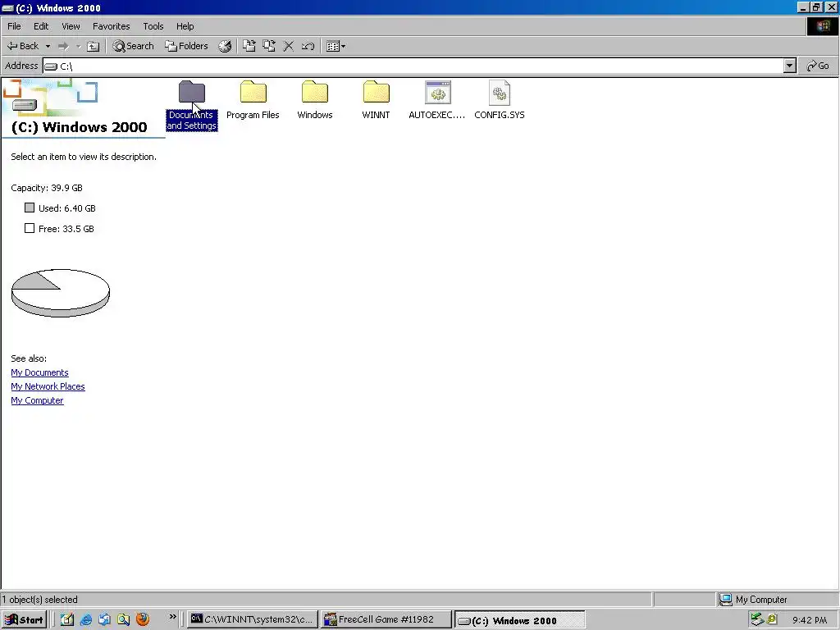This screenshot has height=630, width=840.
Task: Open the Help menu
Action: 185,26
